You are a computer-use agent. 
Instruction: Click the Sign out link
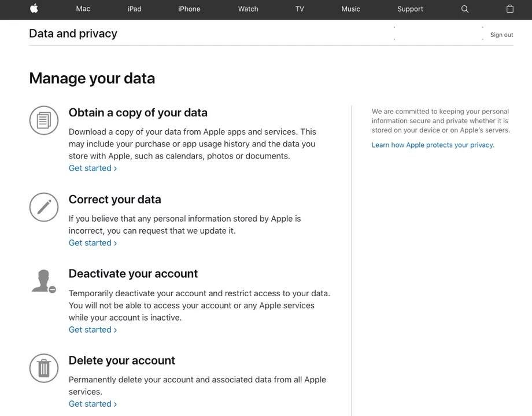(501, 35)
